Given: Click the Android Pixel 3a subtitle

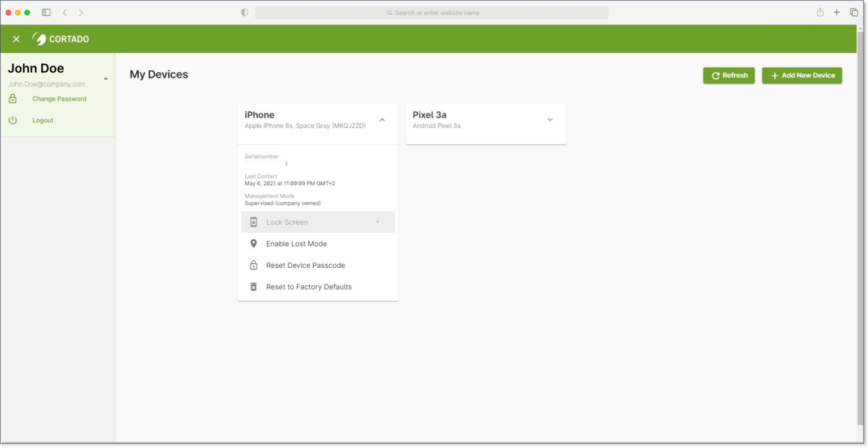Looking at the screenshot, I should click(437, 126).
